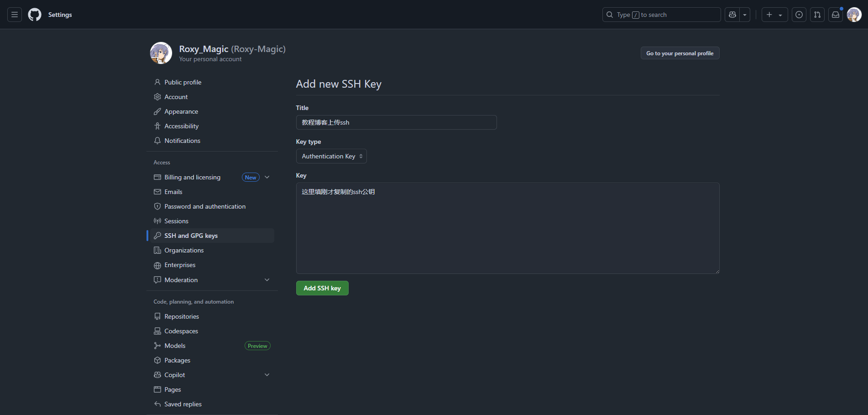This screenshot has width=868, height=415.
Task: Click the user avatar in top-right corner
Action: [854, 15]
